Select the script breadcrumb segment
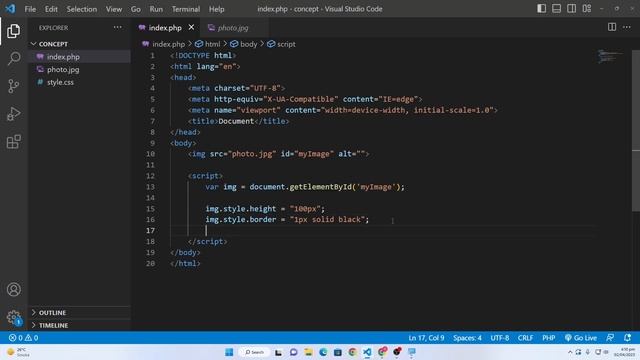The image size is (640, 360). 281,44
